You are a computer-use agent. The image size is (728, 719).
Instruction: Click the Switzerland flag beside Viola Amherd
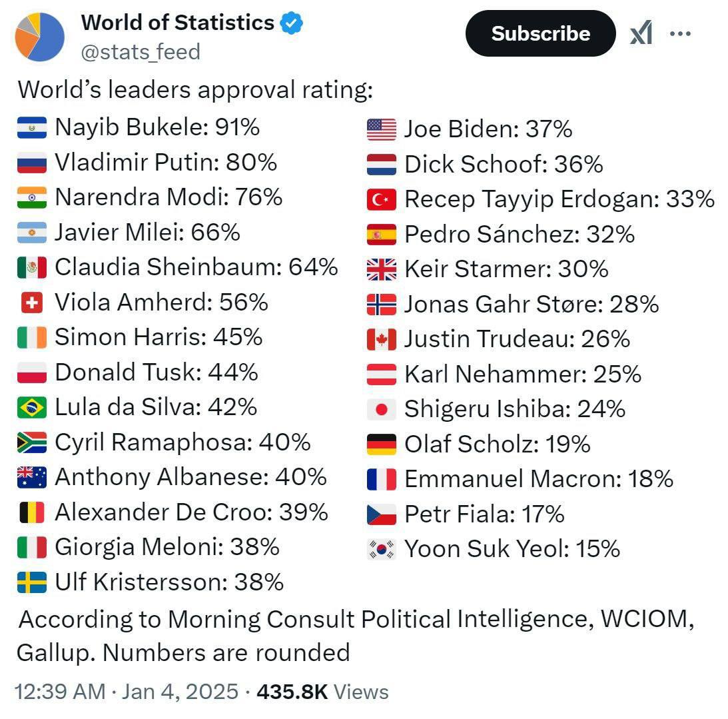32,303
